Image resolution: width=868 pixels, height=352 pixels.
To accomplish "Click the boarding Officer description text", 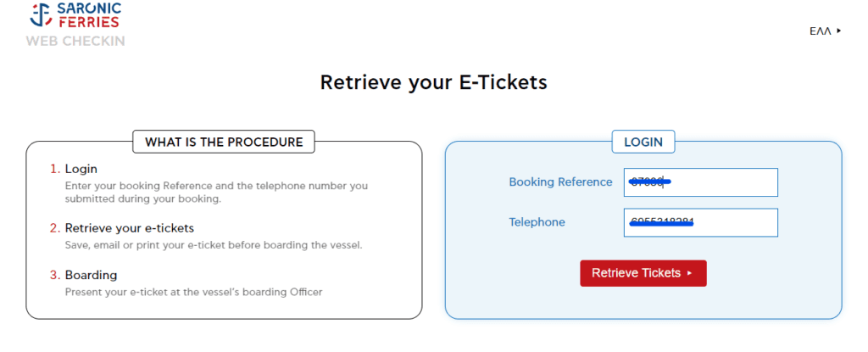I will pyautogui.click(x=194, y=292).
